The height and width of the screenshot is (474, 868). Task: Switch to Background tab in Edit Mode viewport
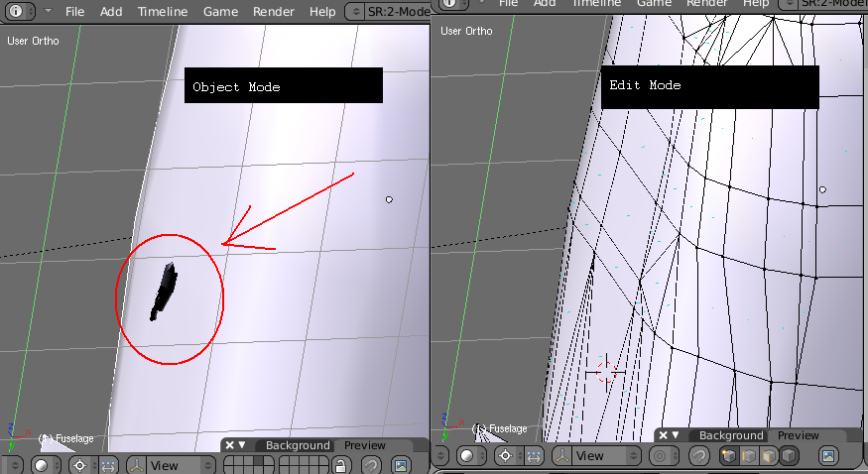(731, 435)
